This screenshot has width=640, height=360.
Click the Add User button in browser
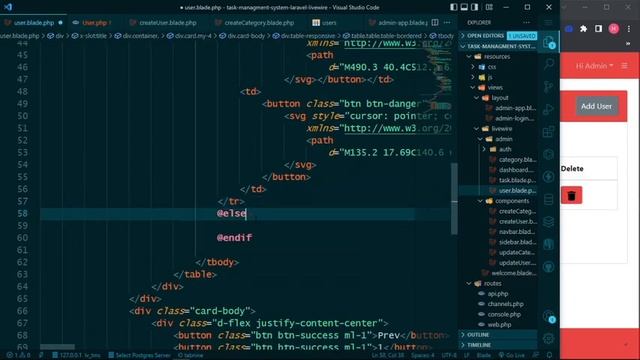(596, 106)
